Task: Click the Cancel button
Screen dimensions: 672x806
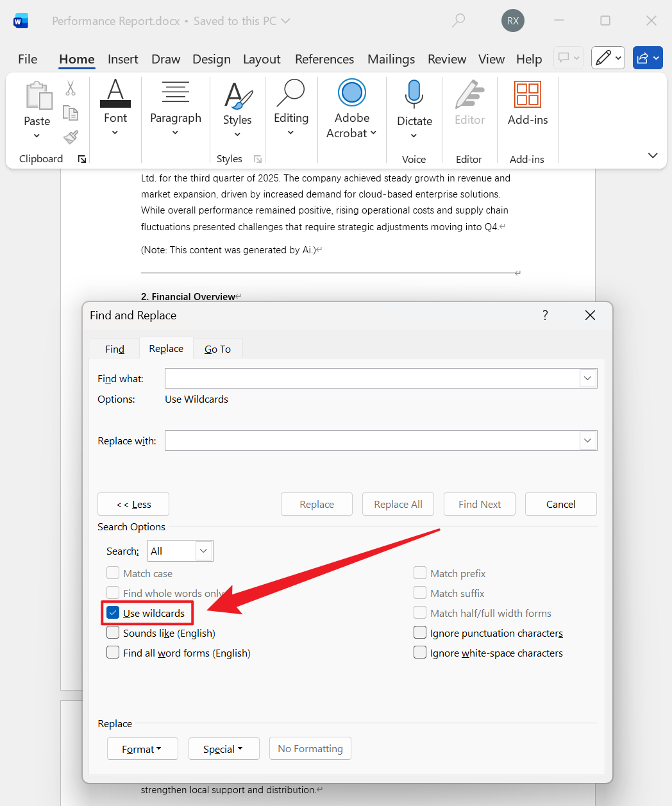Action: pyautogui.click(x=561, y=504)
